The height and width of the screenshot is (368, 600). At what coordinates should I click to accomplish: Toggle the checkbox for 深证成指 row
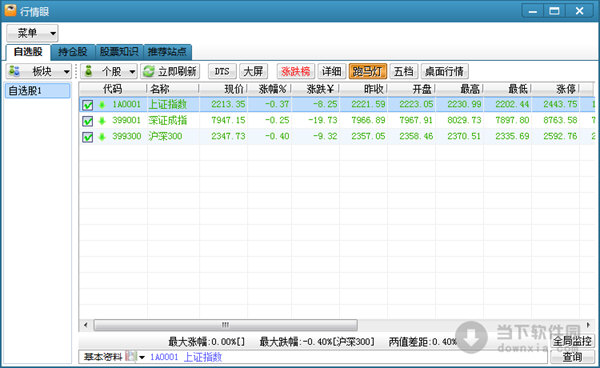(x=88, y=121)
